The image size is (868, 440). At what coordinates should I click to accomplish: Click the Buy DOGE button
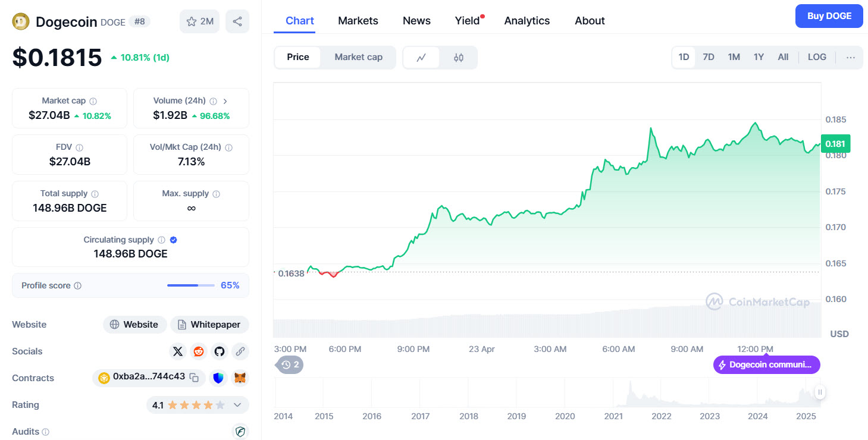point(829,16)
